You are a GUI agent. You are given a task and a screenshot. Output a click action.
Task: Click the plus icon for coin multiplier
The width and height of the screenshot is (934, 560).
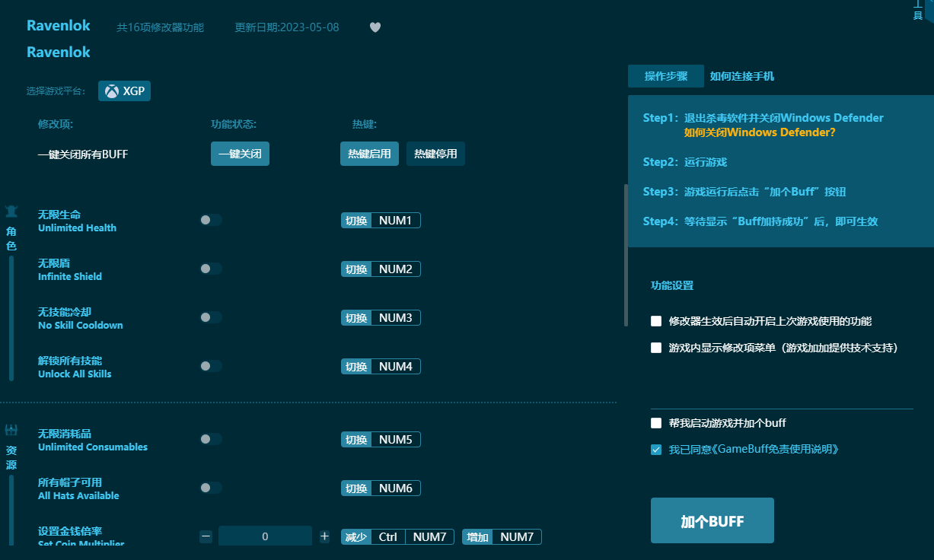[324, 536]
